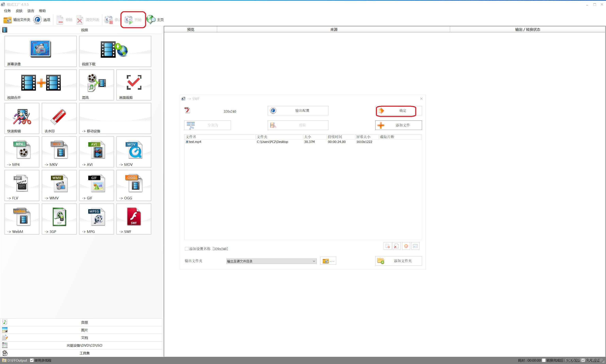Open the output folder 输出至源文件目录 dropdown
Screen dimensions: 606x364
coord(271,261)
